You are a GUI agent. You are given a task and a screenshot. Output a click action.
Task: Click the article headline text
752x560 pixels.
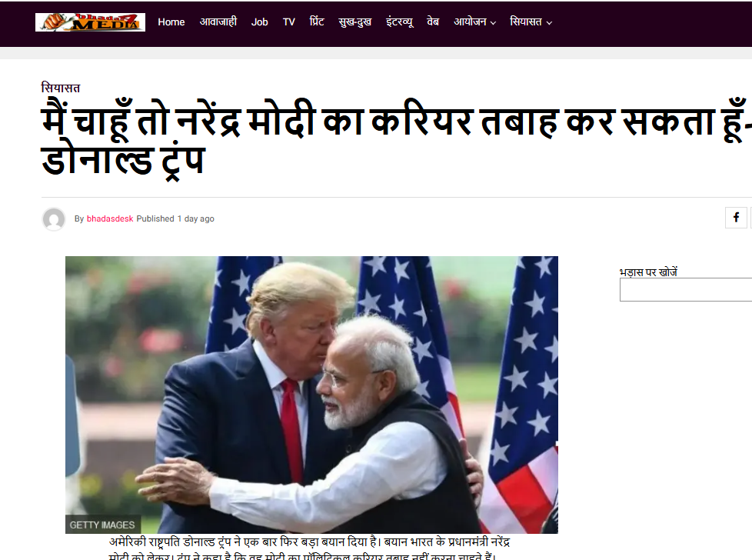397,140
